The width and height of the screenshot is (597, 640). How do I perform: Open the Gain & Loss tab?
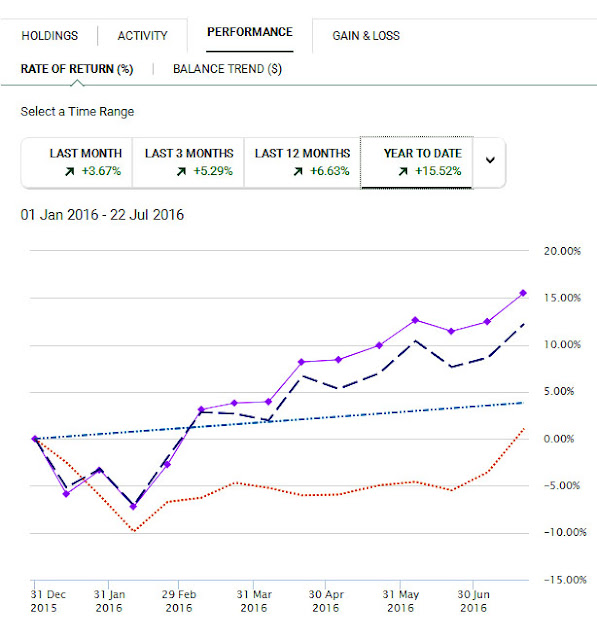(x=366, y=36)
